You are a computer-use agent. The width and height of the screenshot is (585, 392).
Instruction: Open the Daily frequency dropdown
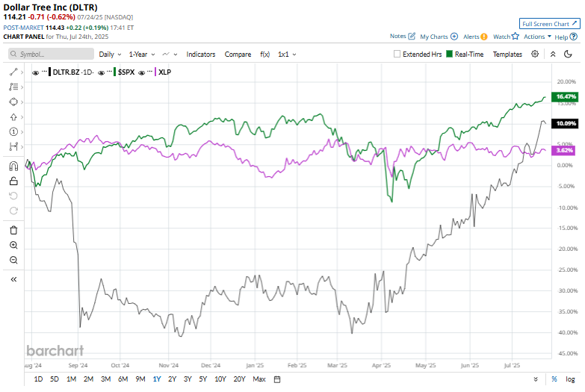pyautogui.click(x=110, y=55)
